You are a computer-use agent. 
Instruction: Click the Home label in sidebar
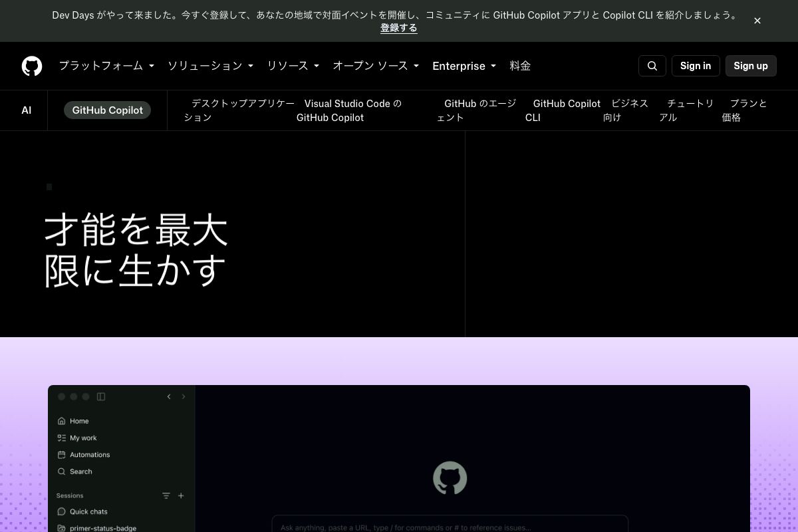coord(79,421)
